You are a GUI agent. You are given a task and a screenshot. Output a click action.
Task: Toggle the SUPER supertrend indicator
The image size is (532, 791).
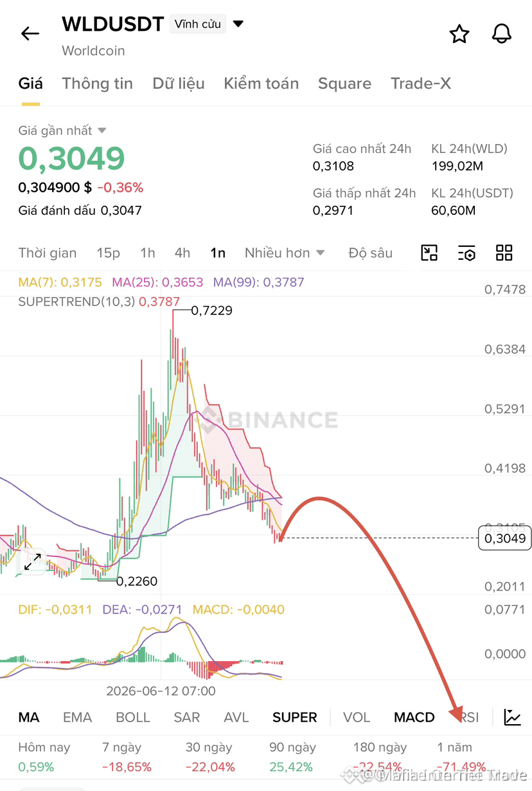tap(294, 717)
